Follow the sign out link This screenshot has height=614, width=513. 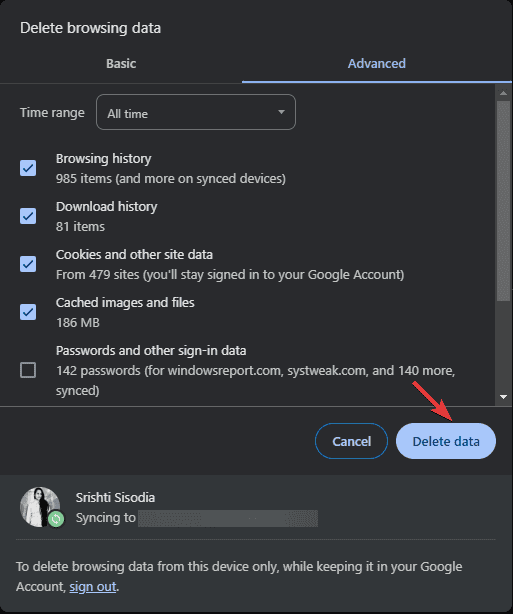pyautogui.click(x=93, y=587)
